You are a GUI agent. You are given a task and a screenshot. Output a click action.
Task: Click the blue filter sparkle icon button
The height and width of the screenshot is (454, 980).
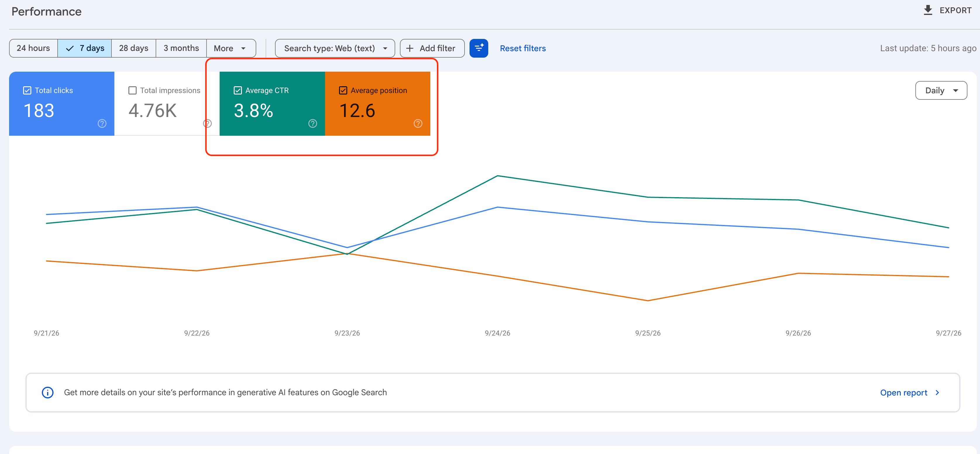[x=479, y=48]
